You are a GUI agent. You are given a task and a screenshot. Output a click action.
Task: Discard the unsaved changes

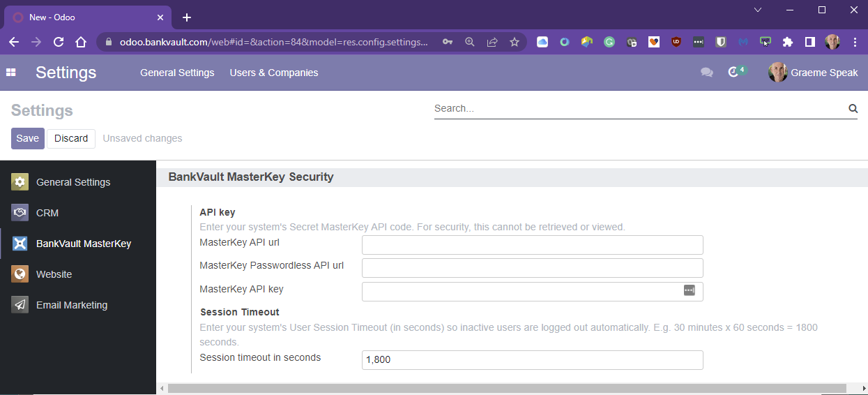pos(71,138)
